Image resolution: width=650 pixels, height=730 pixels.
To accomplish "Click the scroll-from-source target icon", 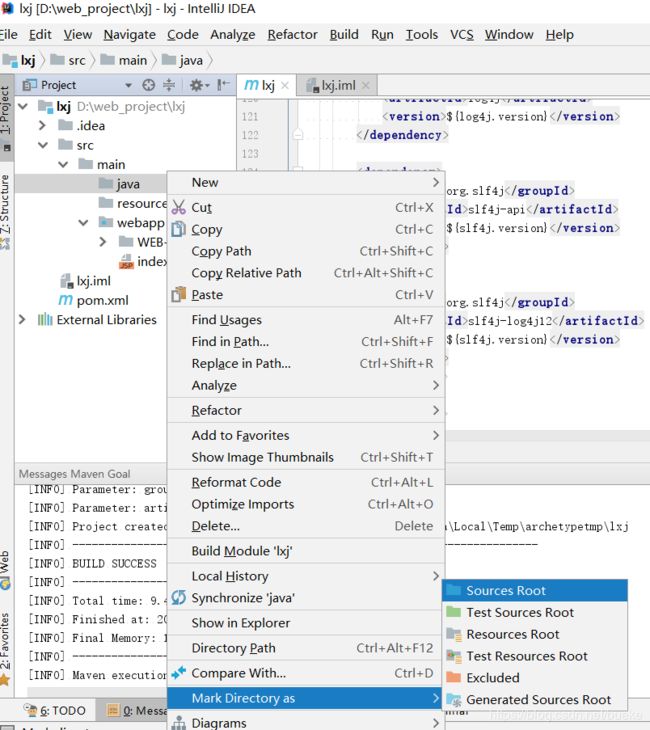I will tap(149, 85).
